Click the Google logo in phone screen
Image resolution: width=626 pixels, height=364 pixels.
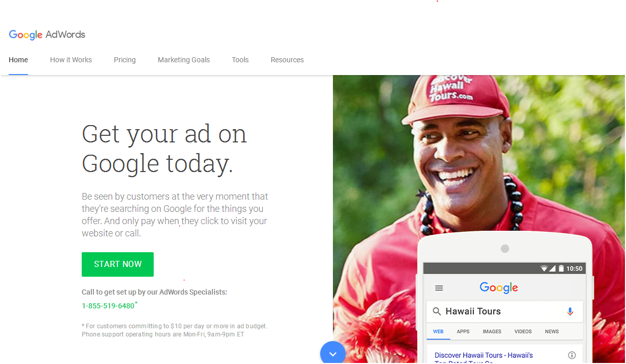point(499,288)
